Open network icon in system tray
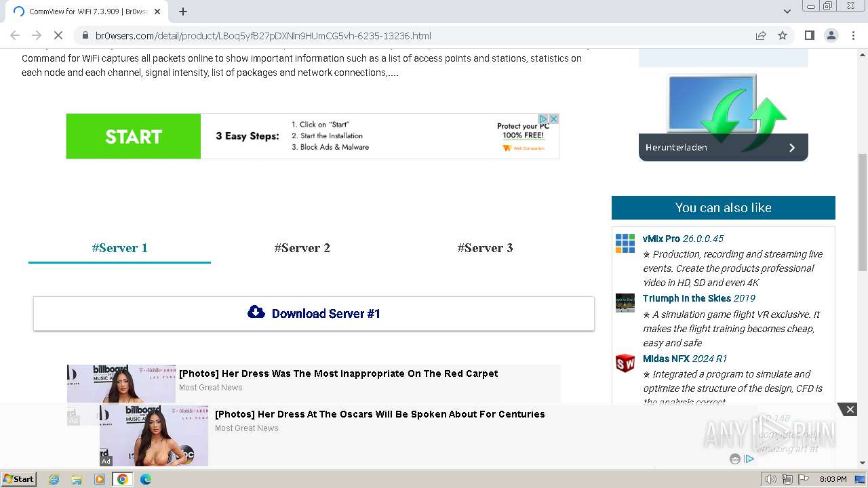This screenshot has width=868, height=488. point(787,479)
